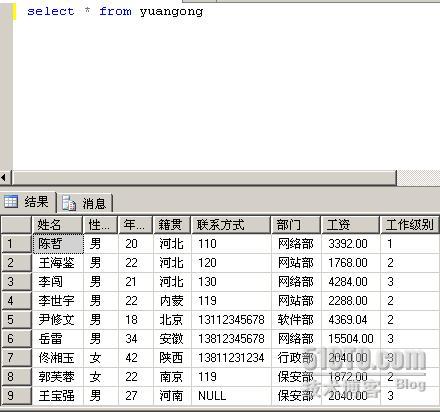Click the salary cell 4284.00
This screenshot has height=412, width=440.
tap(351, 282)
